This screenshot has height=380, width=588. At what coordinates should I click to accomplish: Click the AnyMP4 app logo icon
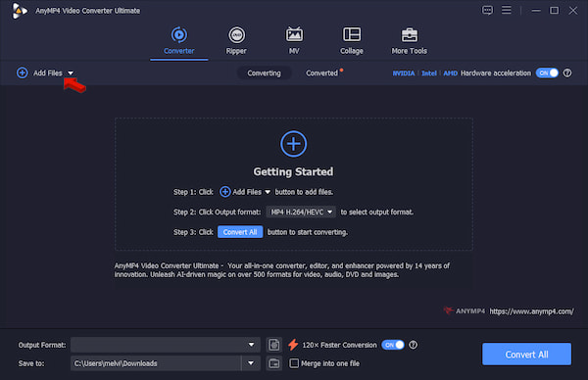(20, 11)
